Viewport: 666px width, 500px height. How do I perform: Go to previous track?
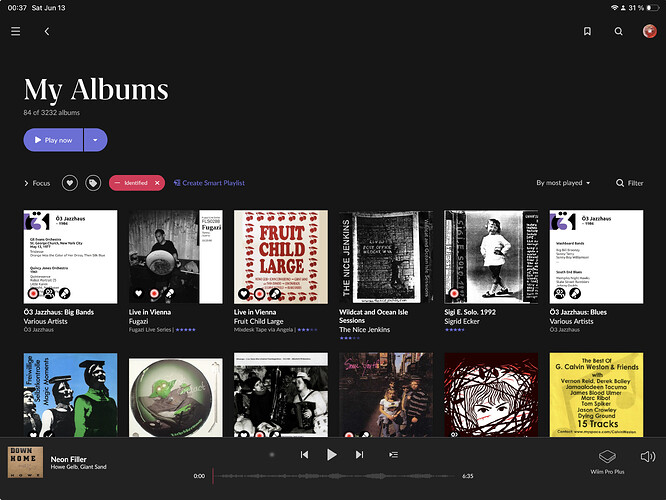pos(304,455)
